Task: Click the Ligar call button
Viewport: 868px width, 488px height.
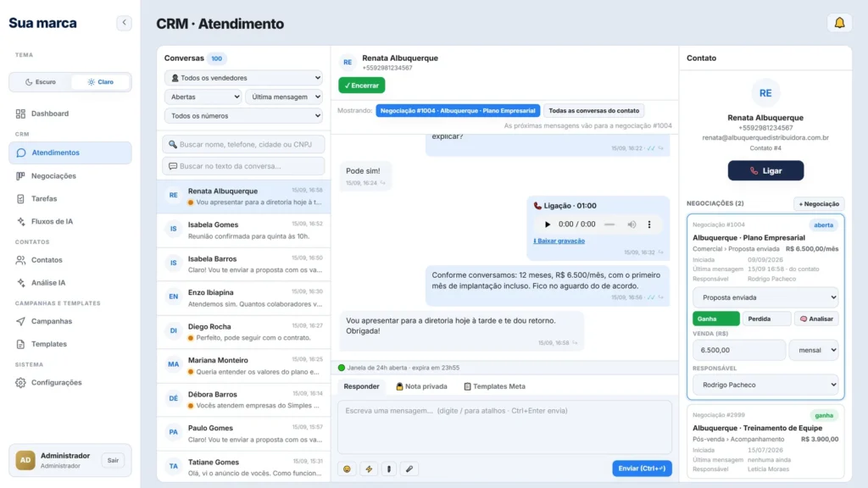Action: point(765,171)
